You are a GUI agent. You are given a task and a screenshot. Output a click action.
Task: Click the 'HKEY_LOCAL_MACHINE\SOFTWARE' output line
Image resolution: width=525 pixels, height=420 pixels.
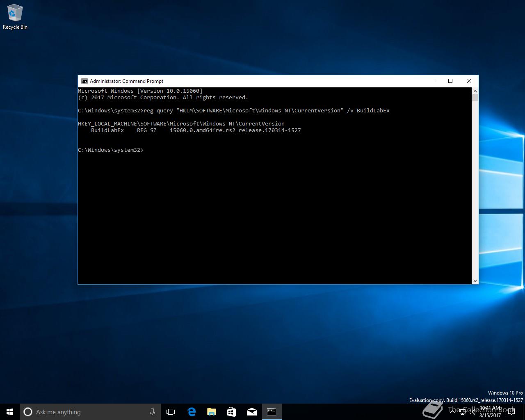coord(181,124)
